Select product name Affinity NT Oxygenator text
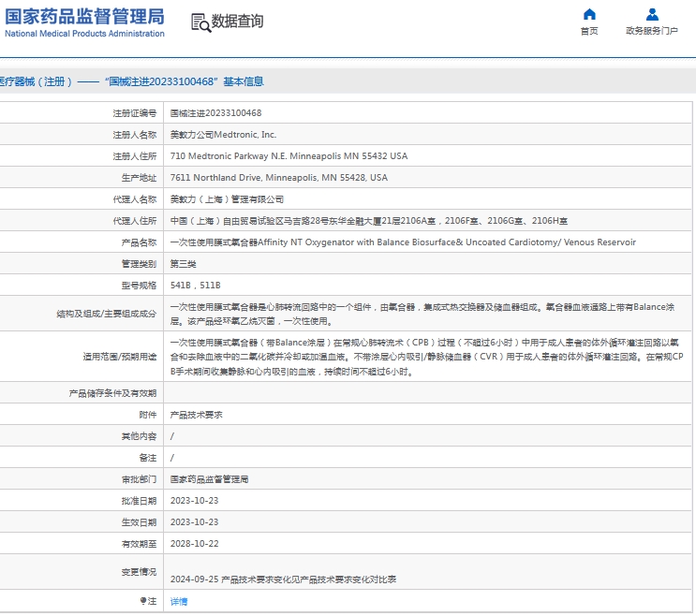696x616 pixels. 403,242
